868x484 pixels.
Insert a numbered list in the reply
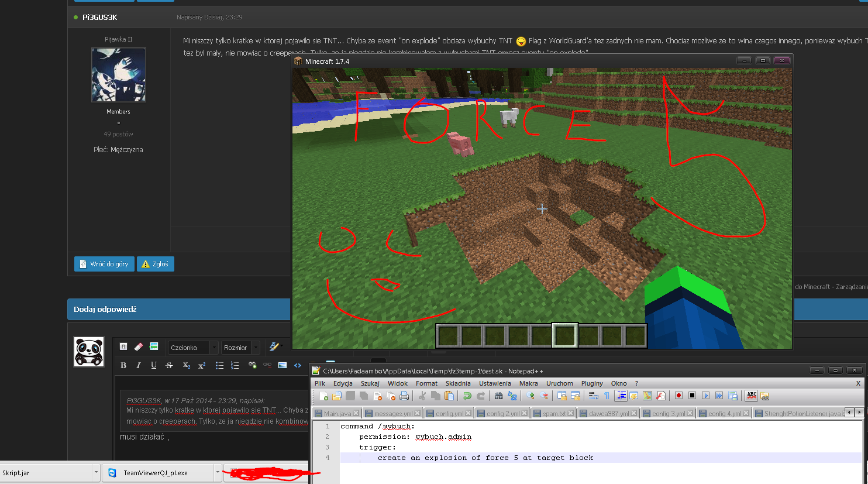tap(235, 365)
